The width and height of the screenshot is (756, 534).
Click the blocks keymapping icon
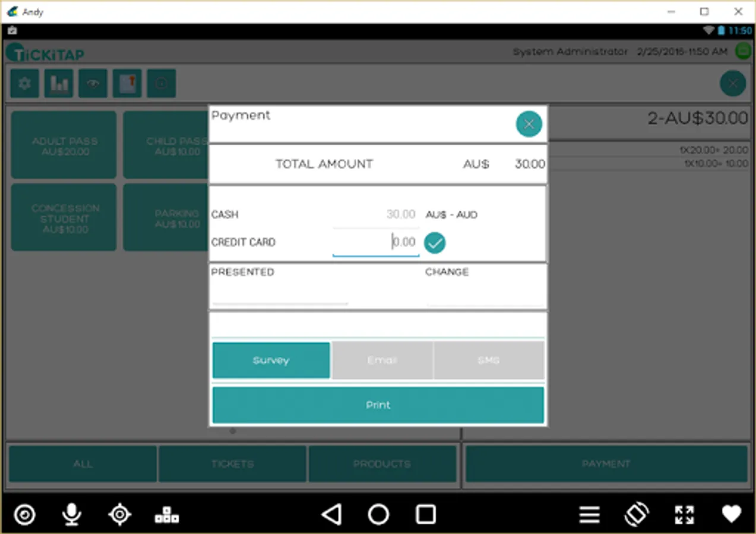tap(167, 515)
